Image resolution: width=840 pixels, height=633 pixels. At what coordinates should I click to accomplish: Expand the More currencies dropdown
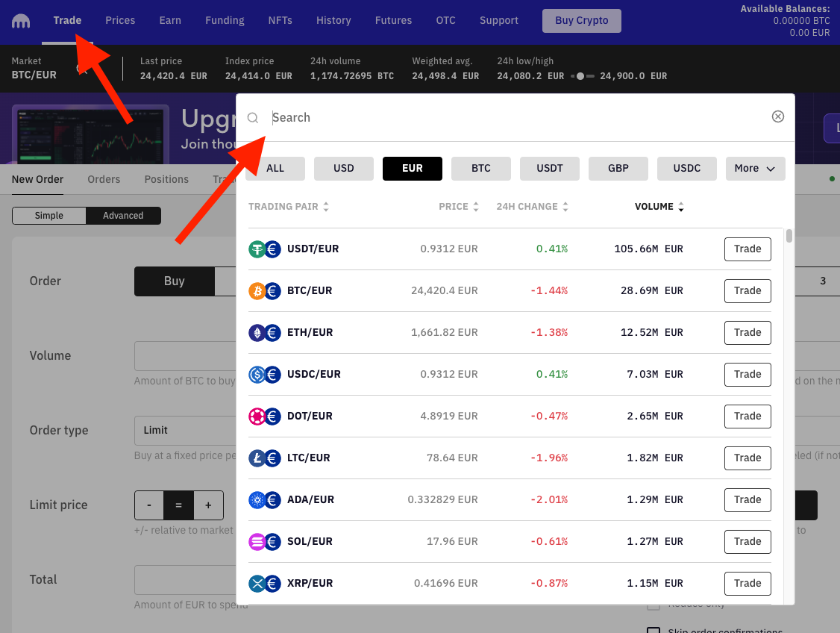point(756,168)
